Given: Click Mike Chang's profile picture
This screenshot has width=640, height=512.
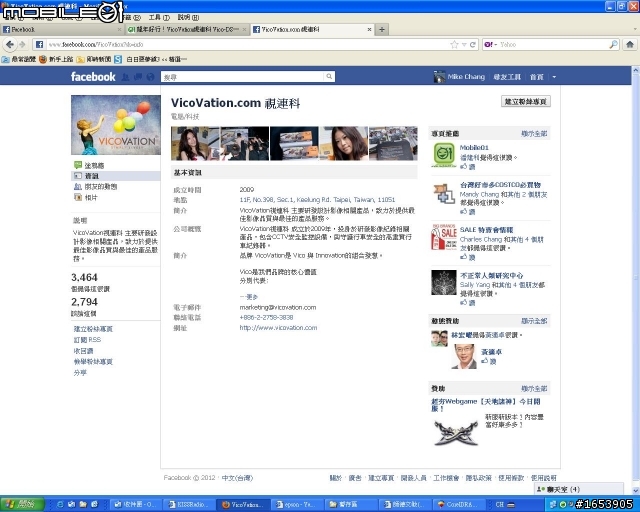Looking at the screenshot, I should [x=439, y=76].
